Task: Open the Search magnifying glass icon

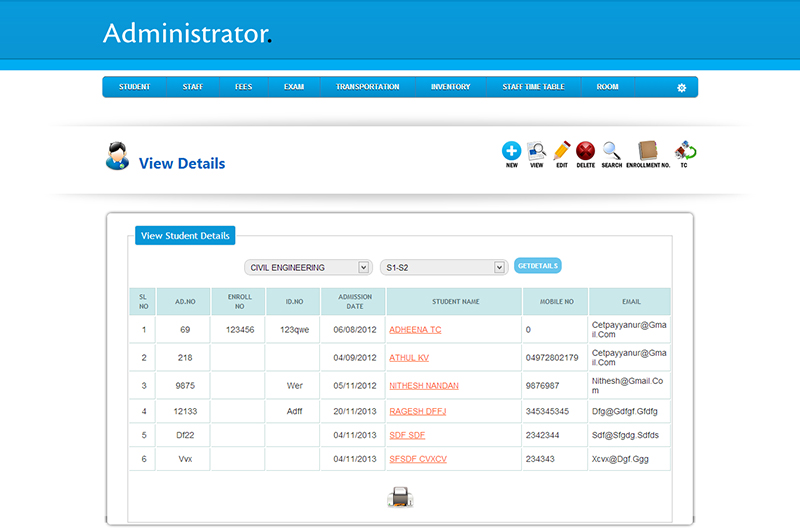Action: [x=611, y=151]
